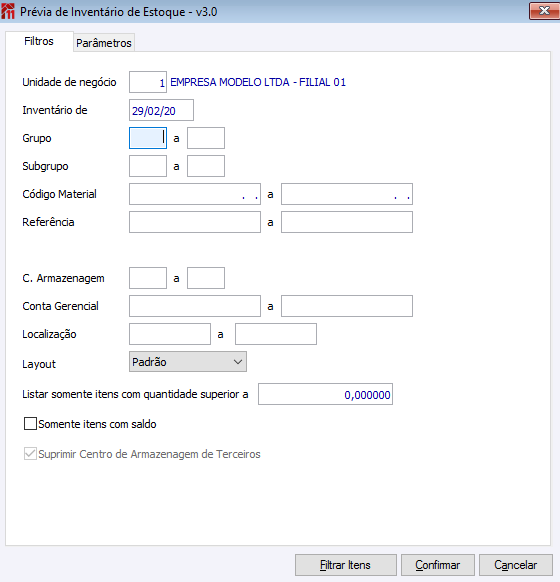Click the Referência ending field
Image resolution: width=560 pixels, height=582 pixels.
click(347, 222)
